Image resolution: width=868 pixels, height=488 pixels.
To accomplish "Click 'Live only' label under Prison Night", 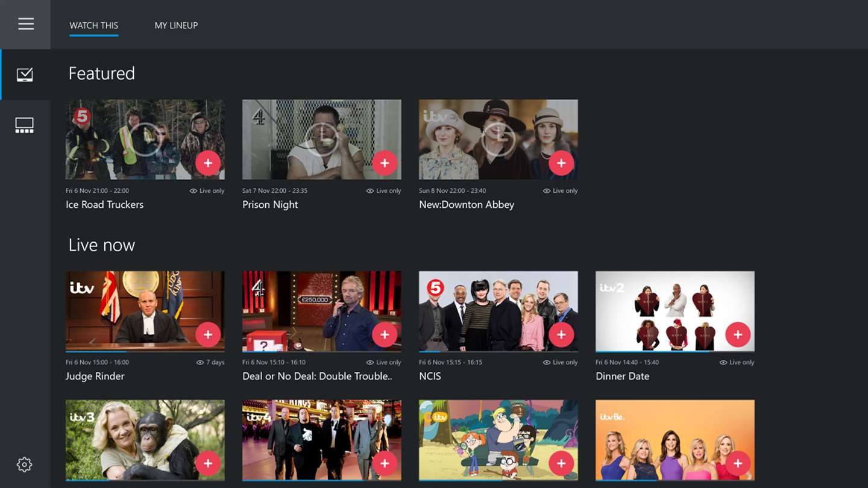I will point(383,191).
